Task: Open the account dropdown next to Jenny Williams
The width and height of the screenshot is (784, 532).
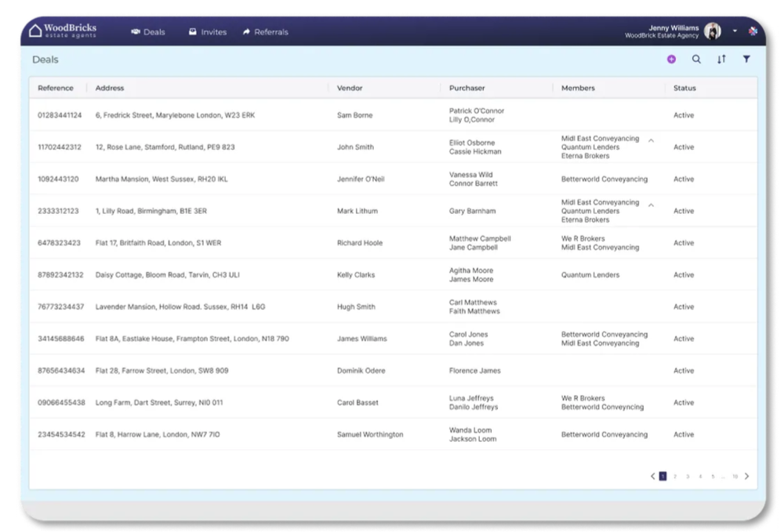Action: (x=735, y=31)
